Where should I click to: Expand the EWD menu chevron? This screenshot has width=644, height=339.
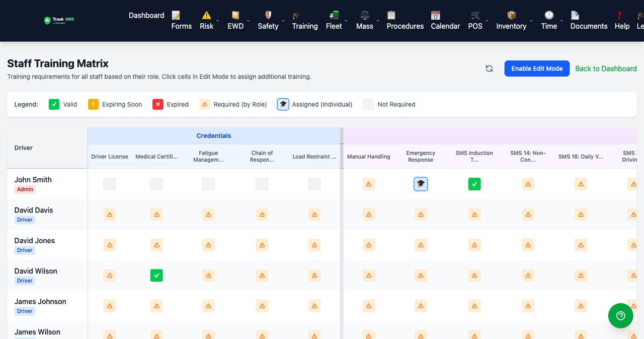tap(248, 21)
